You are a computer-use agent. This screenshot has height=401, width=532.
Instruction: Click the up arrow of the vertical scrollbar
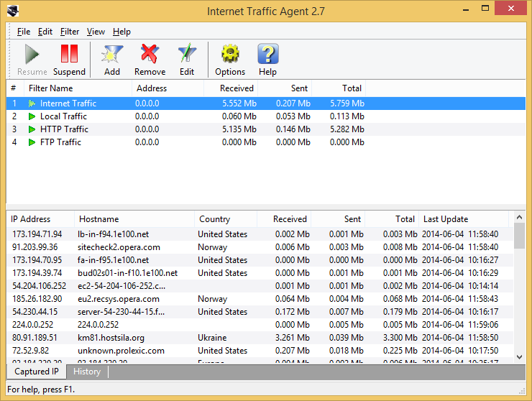pyautogui.click(x=519, y=217)
